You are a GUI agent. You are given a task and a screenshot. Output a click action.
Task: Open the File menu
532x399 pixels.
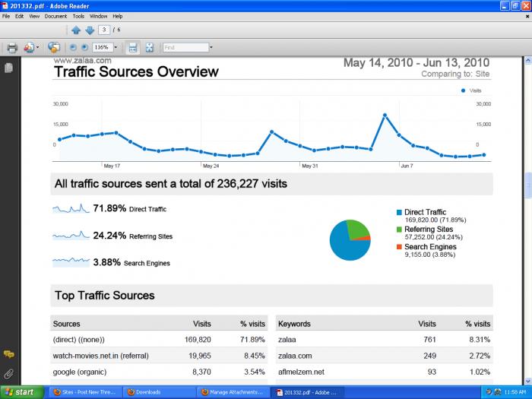point(6,16)
